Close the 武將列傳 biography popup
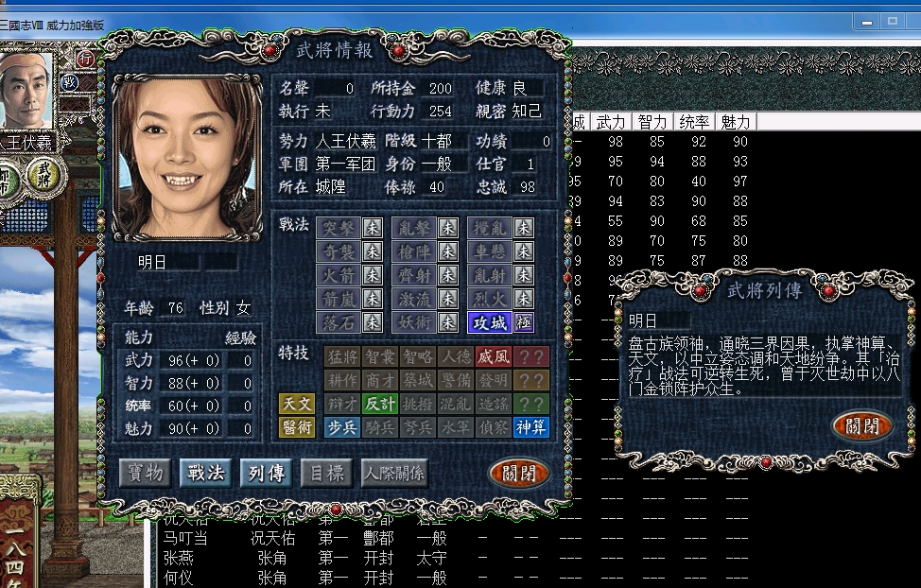 coord(861,425)
